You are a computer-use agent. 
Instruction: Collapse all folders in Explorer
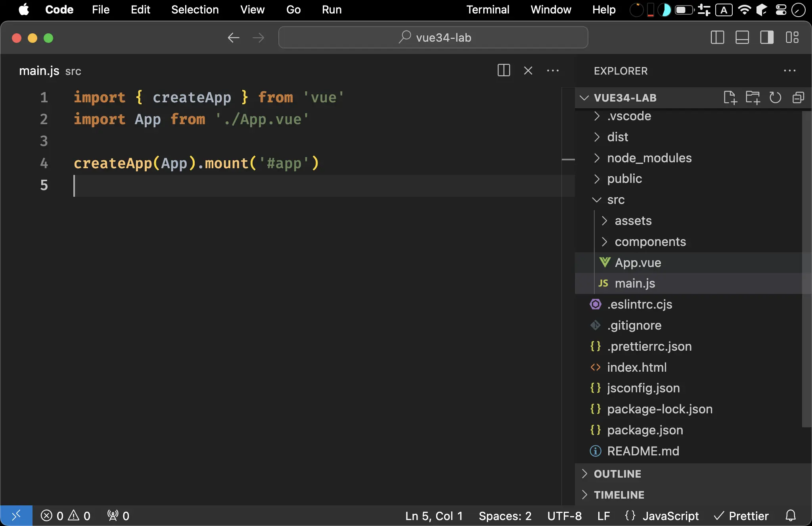point(798,98)
